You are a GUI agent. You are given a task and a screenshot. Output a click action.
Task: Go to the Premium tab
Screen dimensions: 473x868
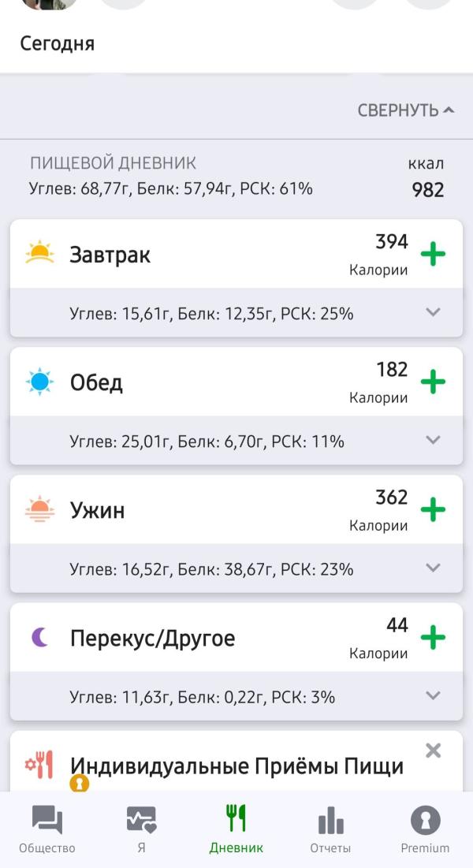pos(425,829)
